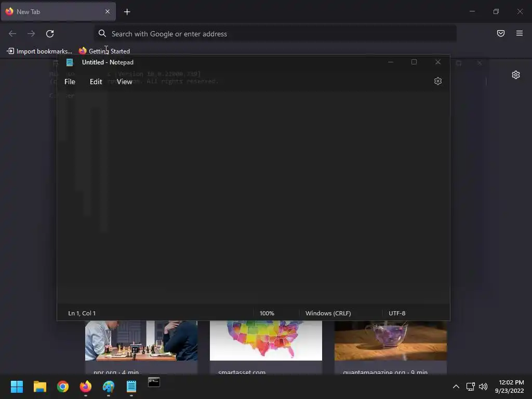Open volume control in system tray

pyautogui.click(x=483, y=387)
